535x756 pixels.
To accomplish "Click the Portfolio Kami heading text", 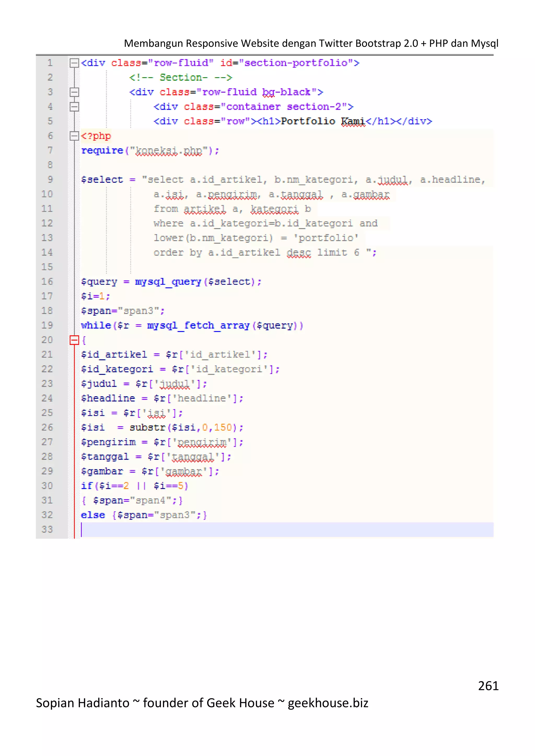I will (x=323, y=121).
